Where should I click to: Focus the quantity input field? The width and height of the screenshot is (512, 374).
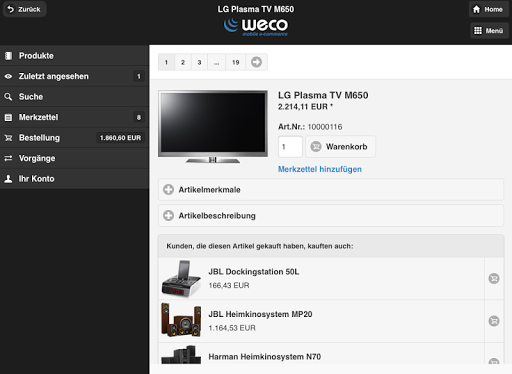point(290,146)
